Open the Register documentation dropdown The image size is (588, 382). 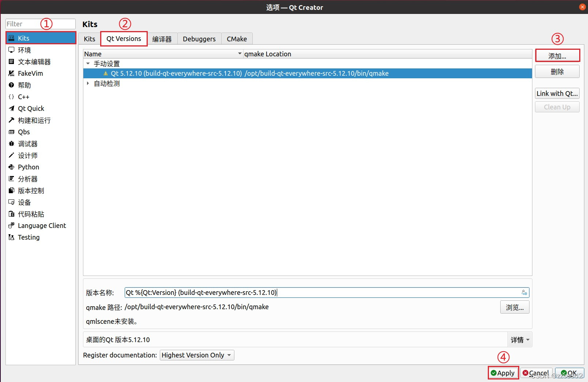pyautogui.click(x=197, y=355)
